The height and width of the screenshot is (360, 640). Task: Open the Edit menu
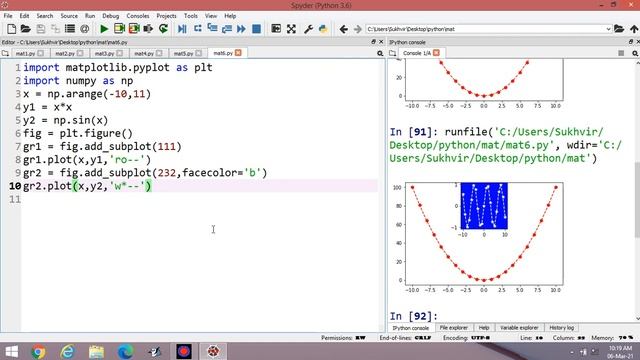24,16
